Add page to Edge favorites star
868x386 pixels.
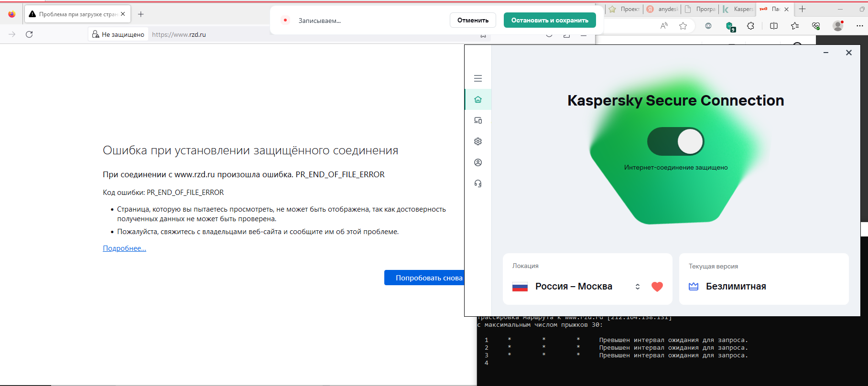tap(683, 26)
